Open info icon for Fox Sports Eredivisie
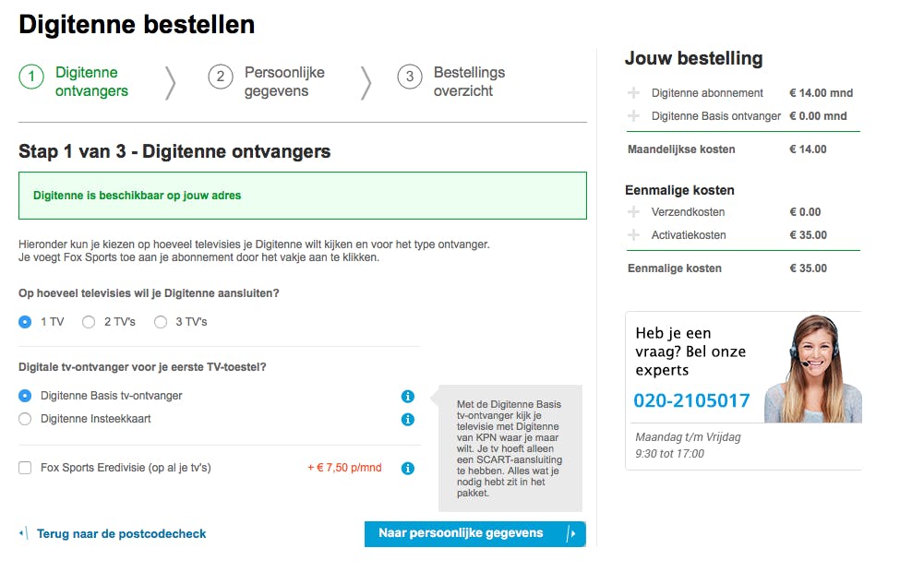924x584 pixels. [x=408, y=469]
